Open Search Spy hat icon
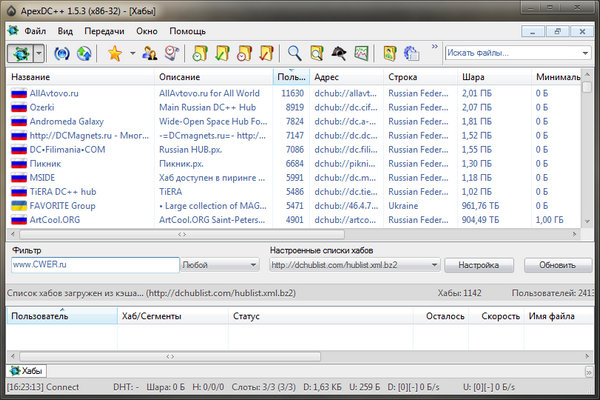This screenshot has height=400, width=600. click(x=340, y=53)
